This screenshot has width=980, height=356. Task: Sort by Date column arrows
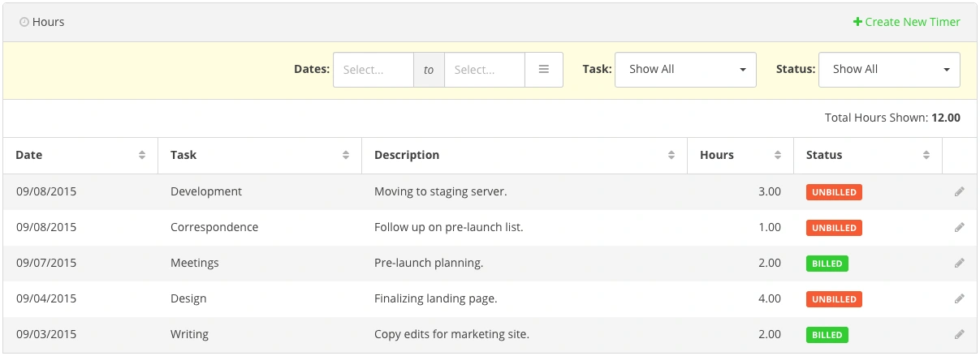pyautogui.click(x=142, y=155)
